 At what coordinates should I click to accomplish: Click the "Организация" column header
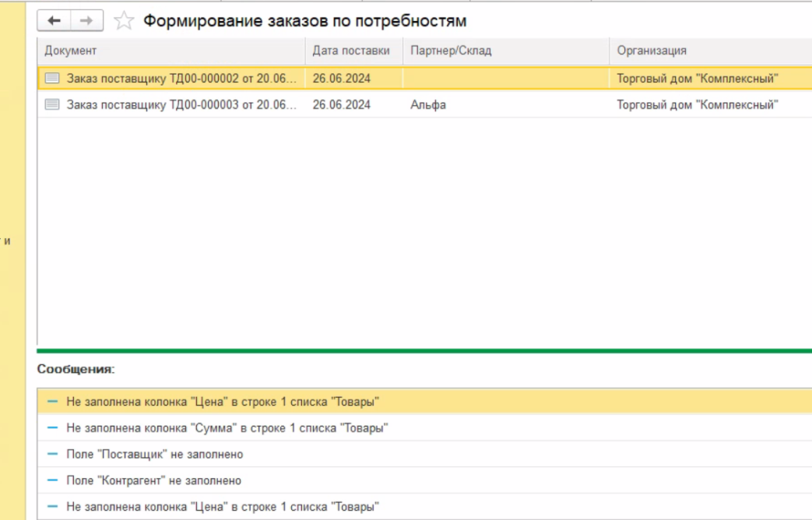click(652, 51)
